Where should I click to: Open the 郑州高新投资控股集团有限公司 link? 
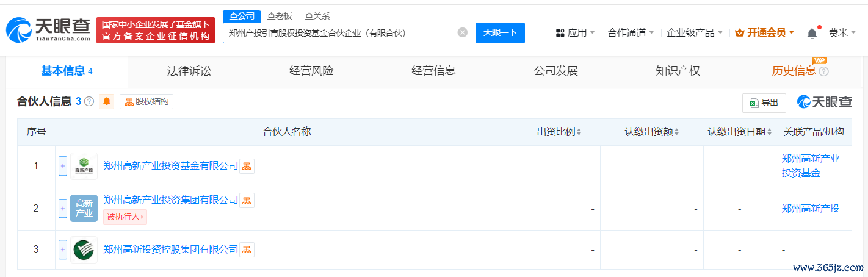170,250
